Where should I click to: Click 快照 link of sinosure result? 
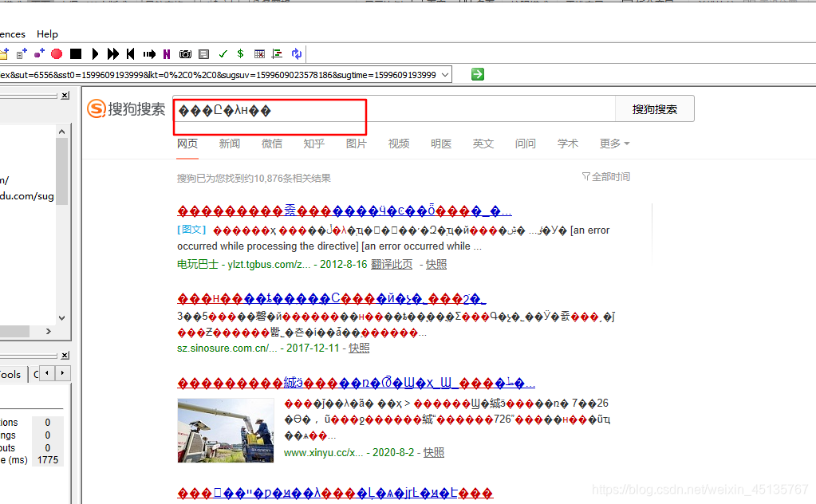click(x=359, y=348)
